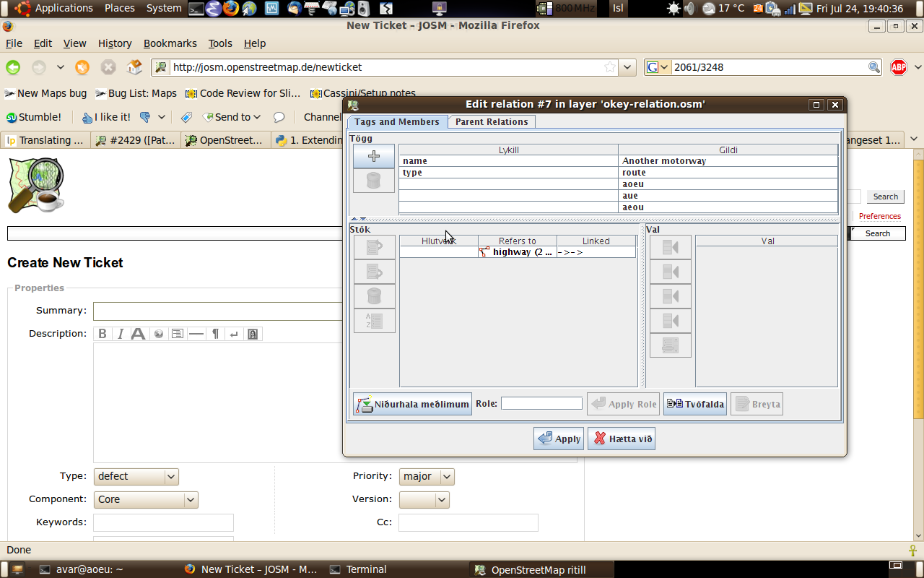Click the delete tag trash icon in Tögg
924x578 pixels.
[x=374, y=181]
